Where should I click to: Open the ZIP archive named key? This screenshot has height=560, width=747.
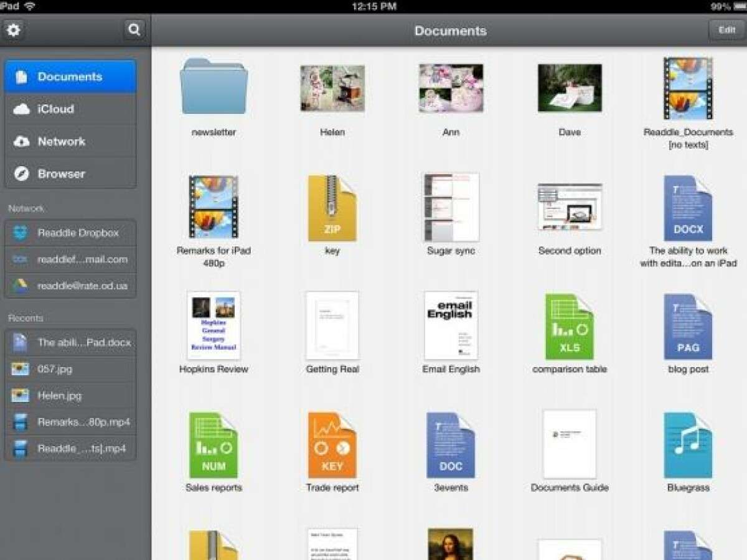[332, 208]
